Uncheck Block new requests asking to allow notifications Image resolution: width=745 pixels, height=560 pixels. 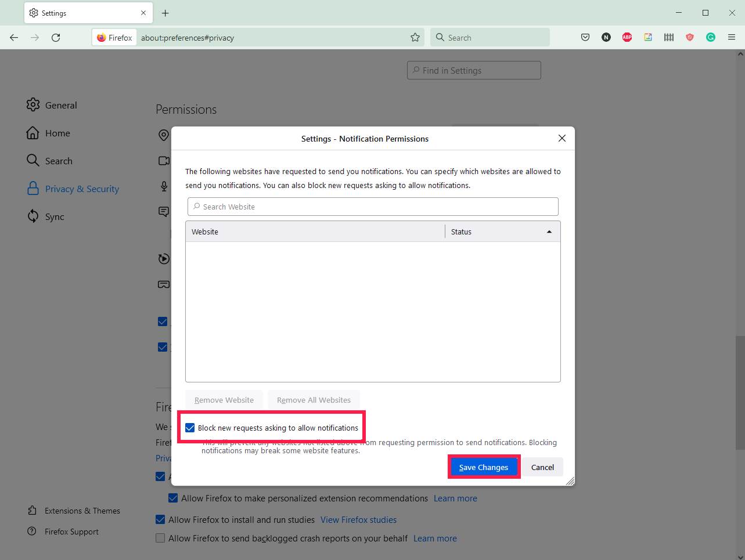[x=190, y=428]
